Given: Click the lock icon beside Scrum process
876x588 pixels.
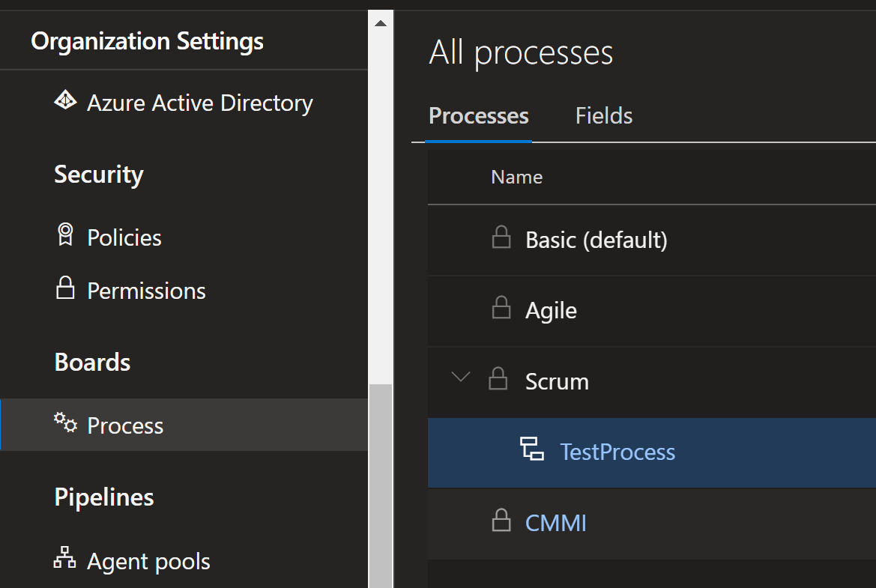Looking at the screenshot, I should tap(498, 379).
